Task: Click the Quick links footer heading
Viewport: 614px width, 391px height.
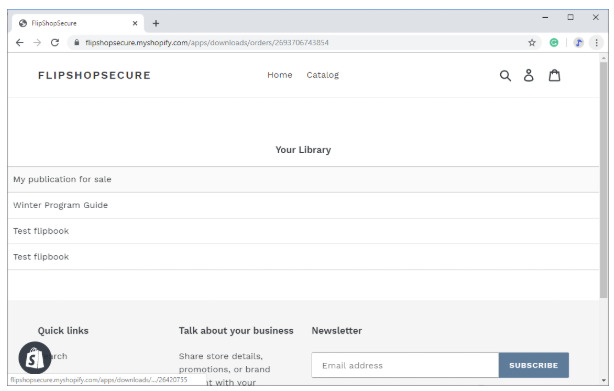Action: (x=63, y=331)
